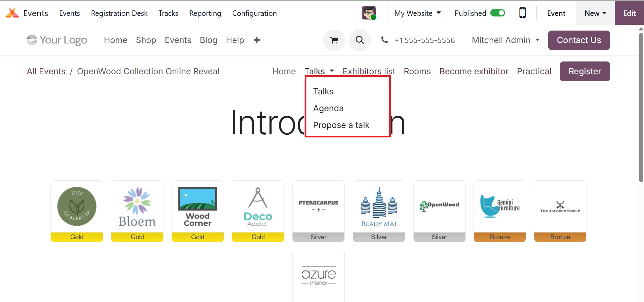This screenshot has width=644, height=302.
Task: Open Wood Corner Gold sponsor card
Action: (198, 211)
